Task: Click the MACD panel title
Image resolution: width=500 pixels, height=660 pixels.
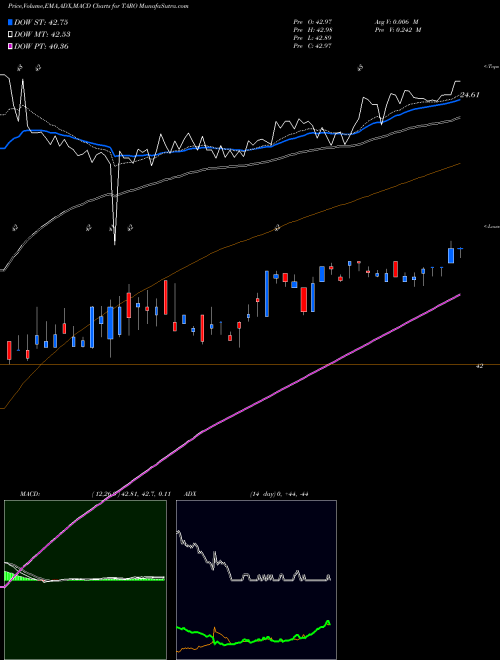Action: pos(30,494)
